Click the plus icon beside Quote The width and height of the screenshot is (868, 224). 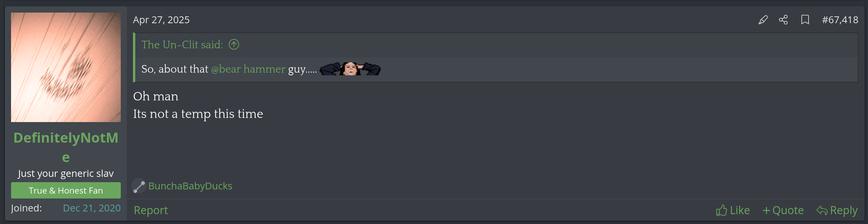(766, 210)
